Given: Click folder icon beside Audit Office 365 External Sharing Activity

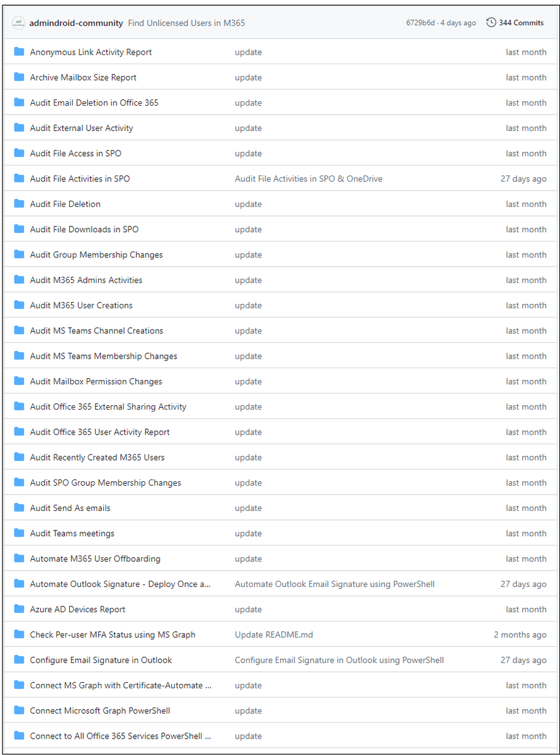Looking at the screenshot, I should click(x=19, y=406).
